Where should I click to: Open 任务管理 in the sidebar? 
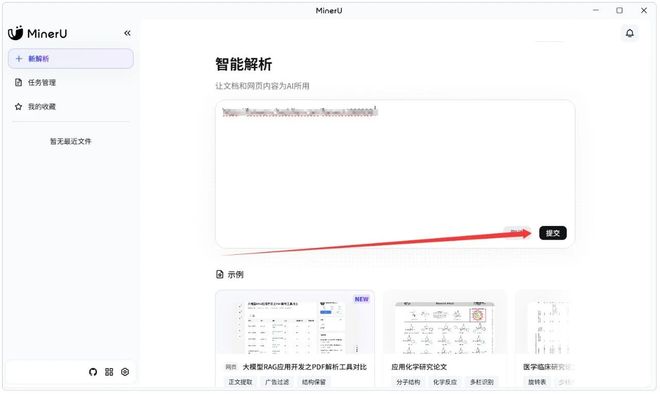71,83
